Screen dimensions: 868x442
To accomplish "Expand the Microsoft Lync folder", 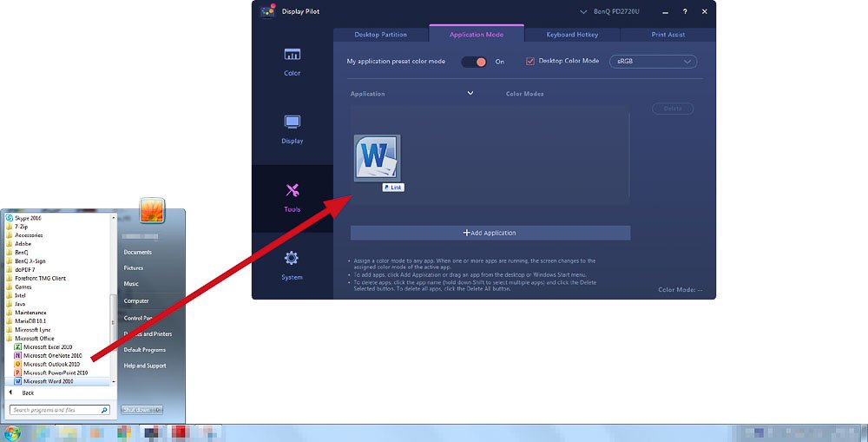I will coord(28,330).
